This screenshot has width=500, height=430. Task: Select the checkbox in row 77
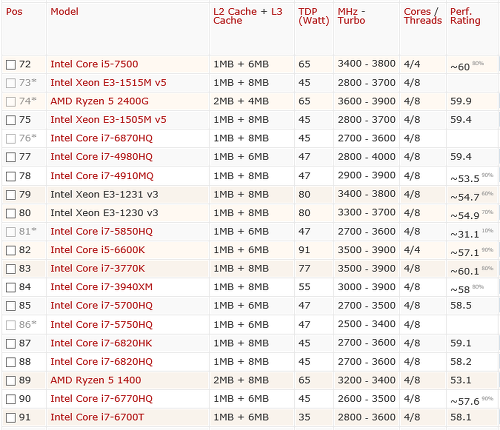coord(11,157)
